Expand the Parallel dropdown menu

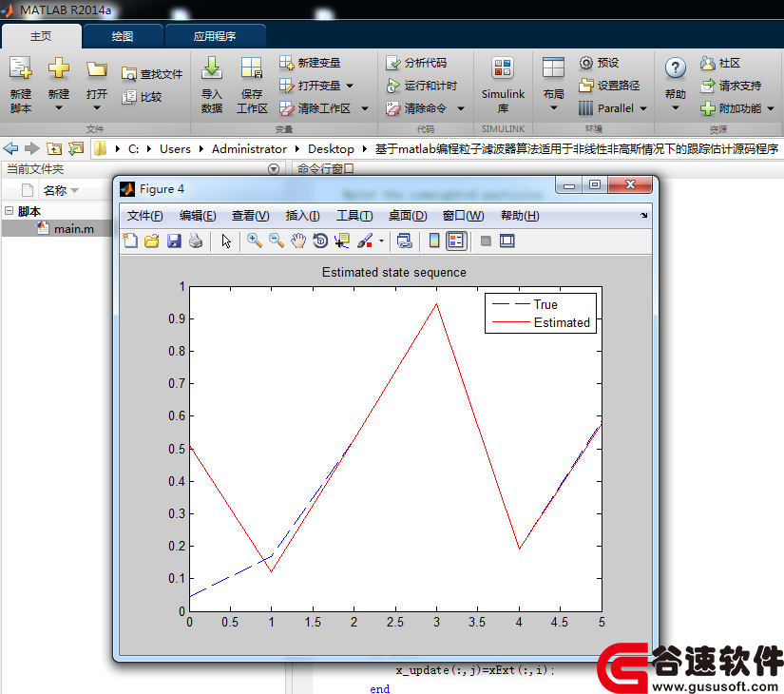(x=643, y=108)
